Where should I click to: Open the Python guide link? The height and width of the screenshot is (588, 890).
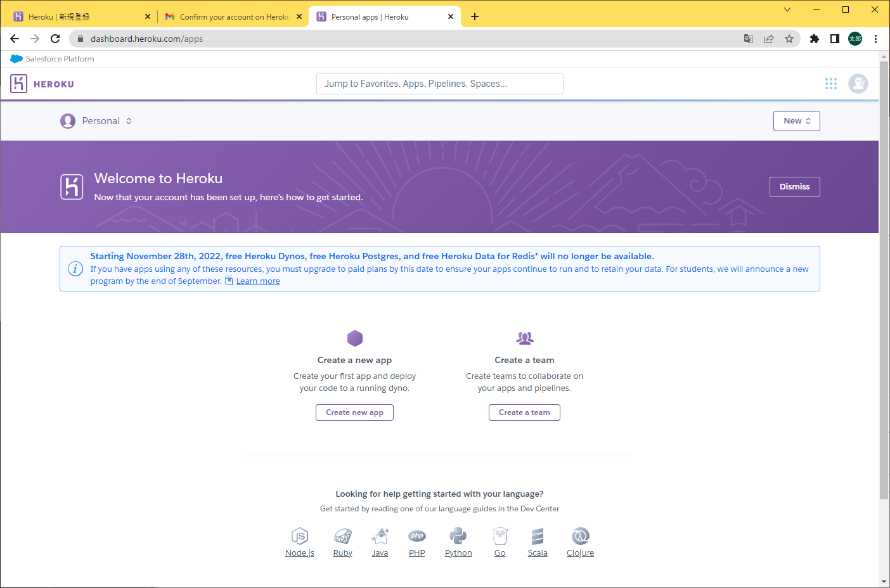point(458,553)
